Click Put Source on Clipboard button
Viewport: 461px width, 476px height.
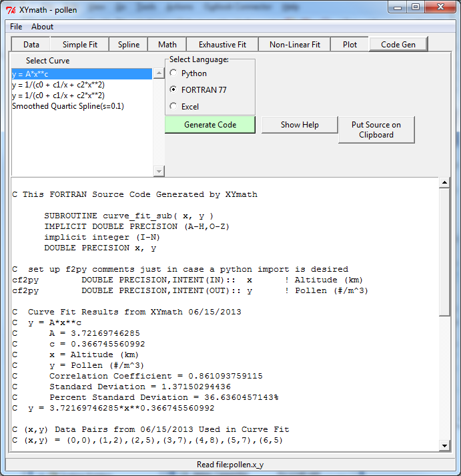click(x=376, y=130)
